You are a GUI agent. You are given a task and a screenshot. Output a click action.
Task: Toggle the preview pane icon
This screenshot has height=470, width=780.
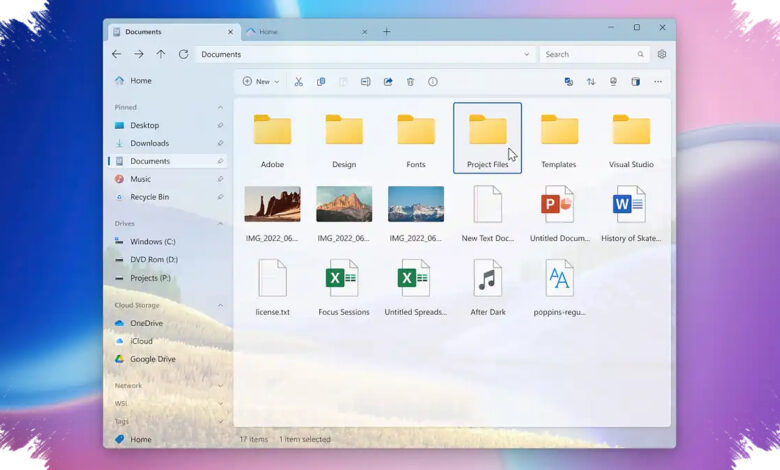coord(635,82)
